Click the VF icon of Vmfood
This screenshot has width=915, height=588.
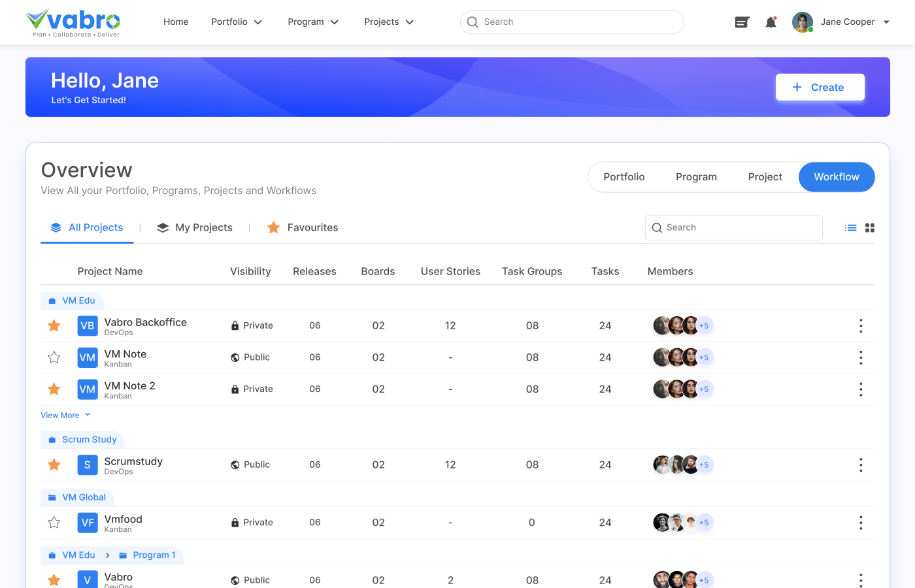(x=88, y=523)
